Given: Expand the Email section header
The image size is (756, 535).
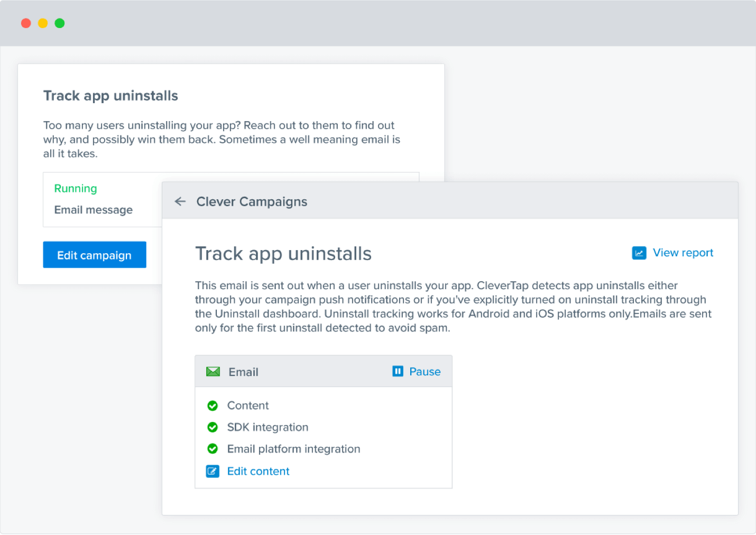Looking at the screenshot, I should [243, 371].
